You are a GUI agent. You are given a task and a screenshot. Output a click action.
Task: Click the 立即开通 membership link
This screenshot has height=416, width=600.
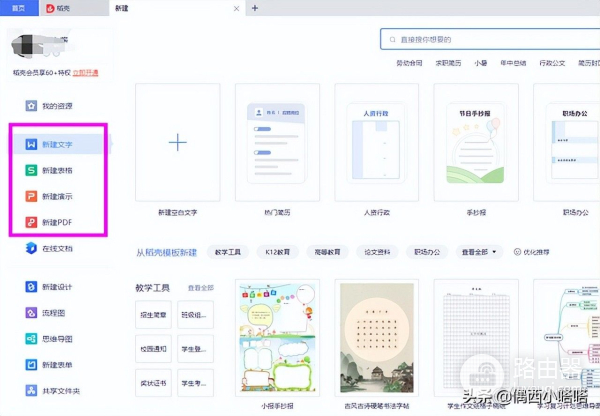(85, 72)
